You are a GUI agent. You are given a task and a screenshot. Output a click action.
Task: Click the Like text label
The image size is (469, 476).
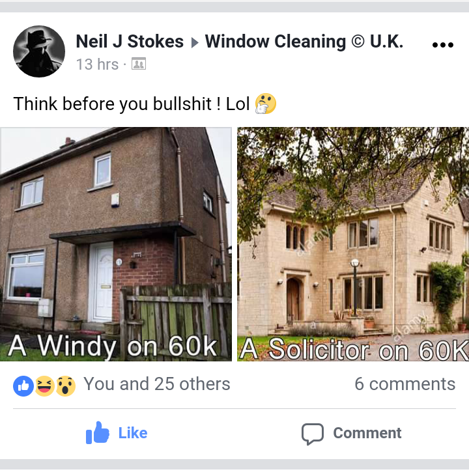[133, 433]
